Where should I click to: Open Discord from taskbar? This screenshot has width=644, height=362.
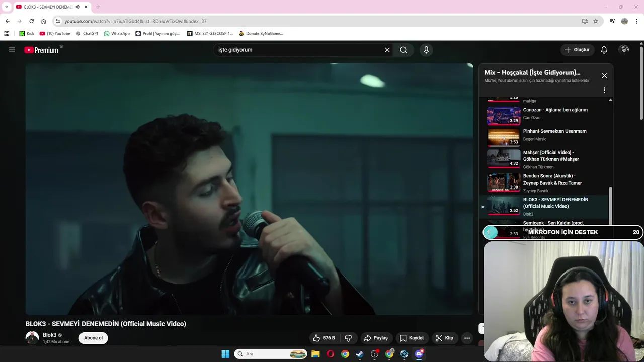(419, 354)
